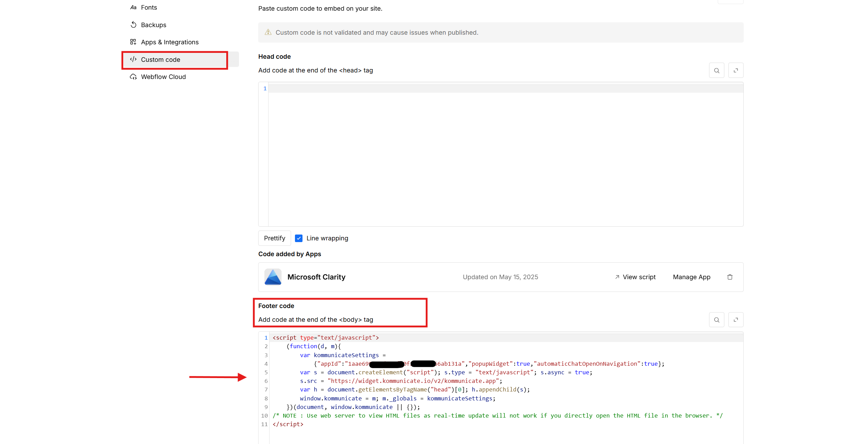Viewport: 868px width, 444px height.
Task: Click the 'var kommunicateSettings' line
Action: [x=343, y=355]
